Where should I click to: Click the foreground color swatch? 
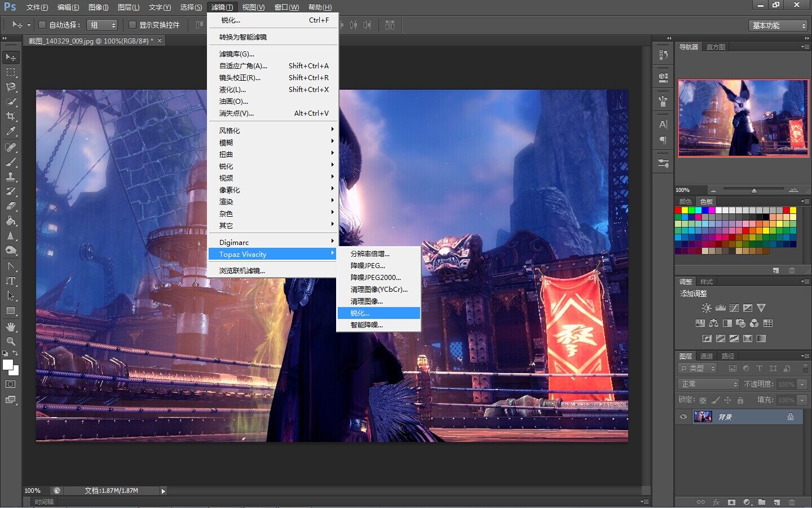tap(8, 365)
